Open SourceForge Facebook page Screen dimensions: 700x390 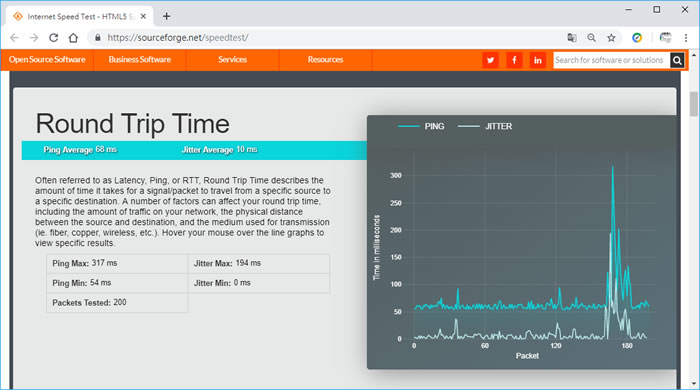click(x=514, y=60)
